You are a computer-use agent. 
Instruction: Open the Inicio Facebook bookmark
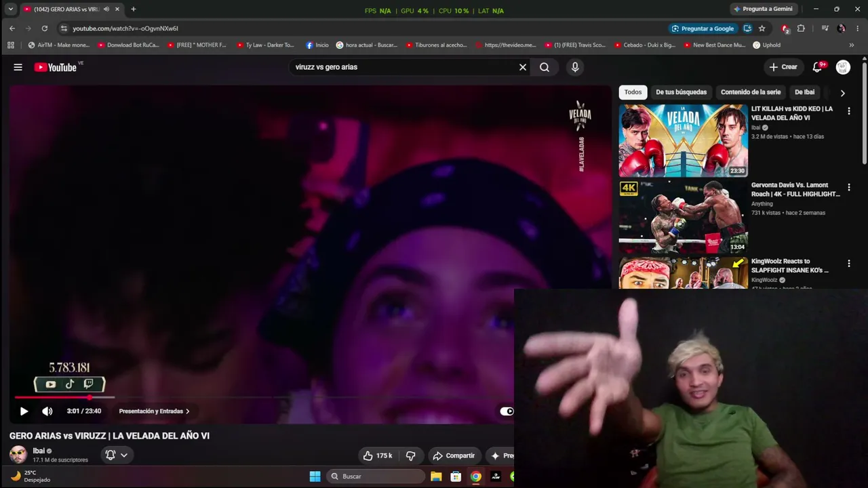pos(317,45)
